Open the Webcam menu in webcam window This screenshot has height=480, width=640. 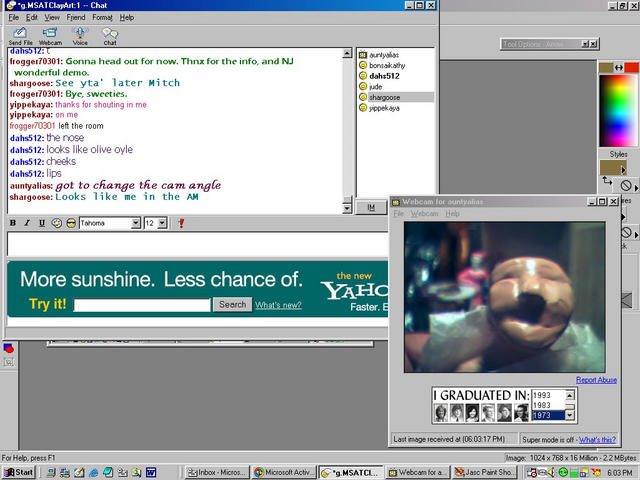[424, 214]
